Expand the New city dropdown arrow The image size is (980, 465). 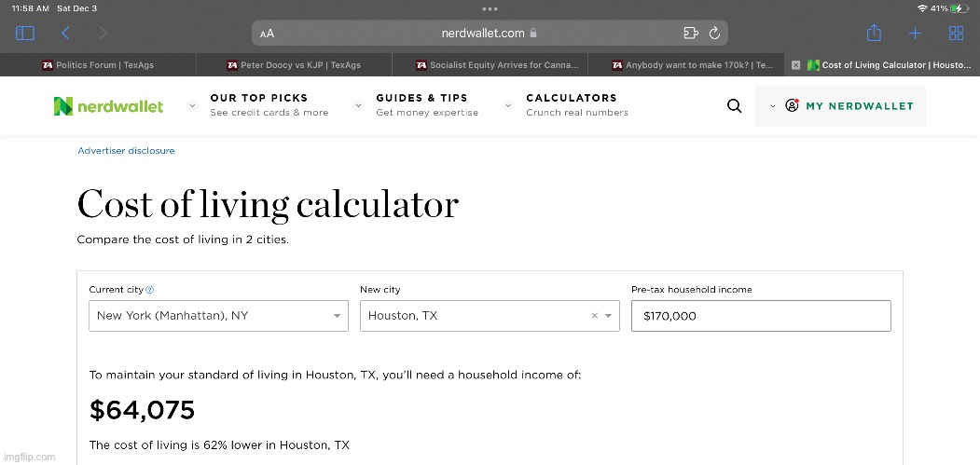pos(609,316)
